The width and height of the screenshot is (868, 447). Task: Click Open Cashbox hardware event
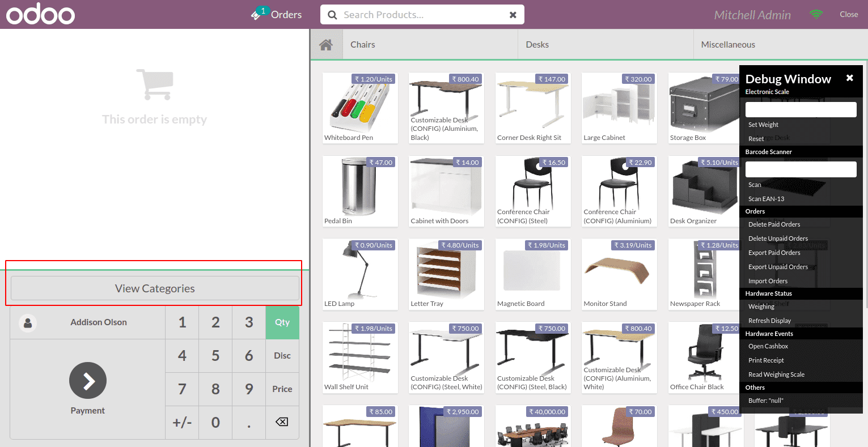click(x=768, y=346)
